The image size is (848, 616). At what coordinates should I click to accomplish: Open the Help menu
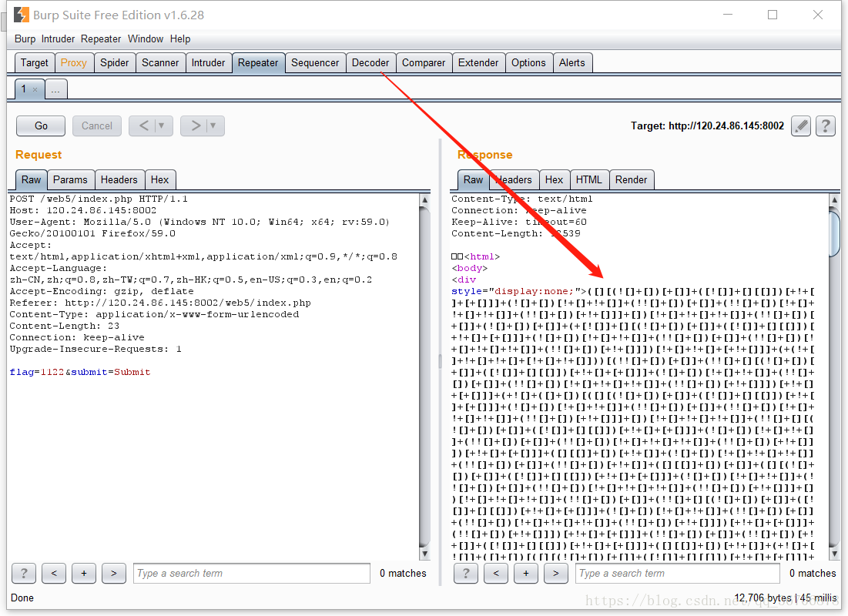tap(180, 39)
